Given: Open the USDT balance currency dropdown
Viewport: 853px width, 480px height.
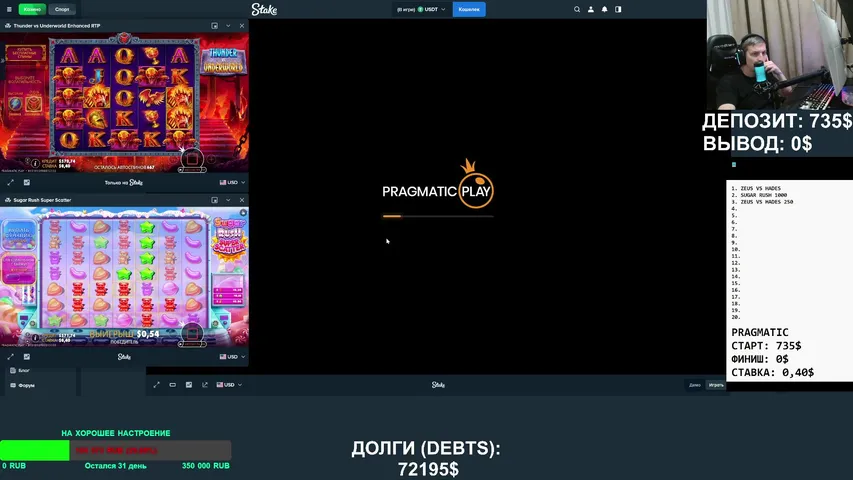Looking at the screenshot, I should (x=421, y=9).
